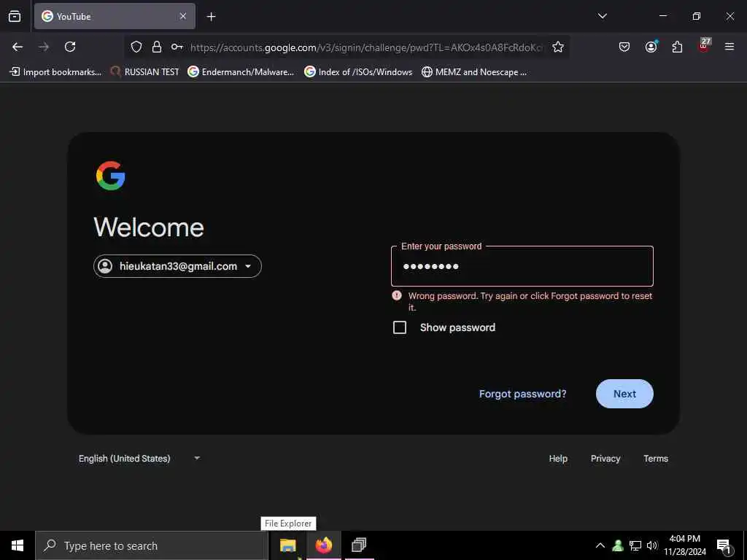
Task: Open the notification center icon
Action: 724,545
